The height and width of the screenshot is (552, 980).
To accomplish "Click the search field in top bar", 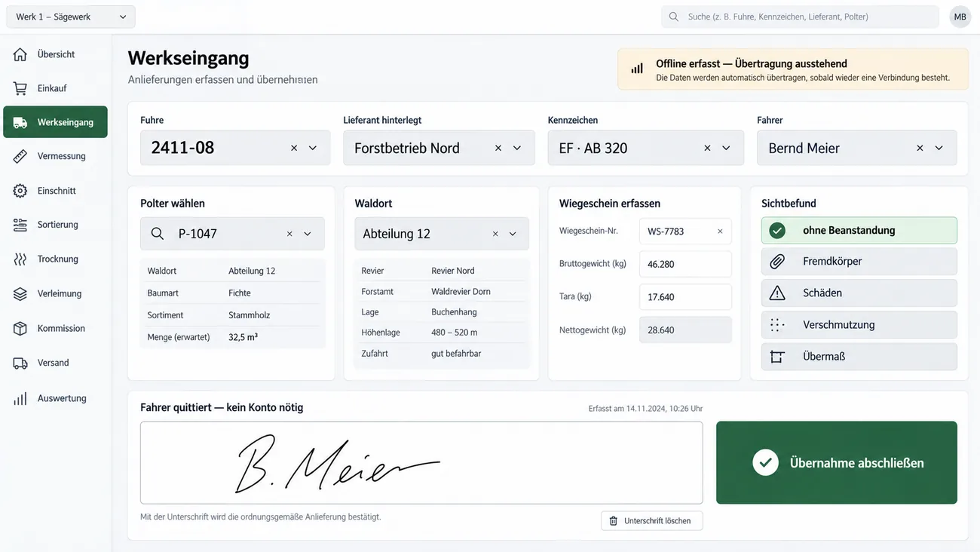I will (800, 17).
